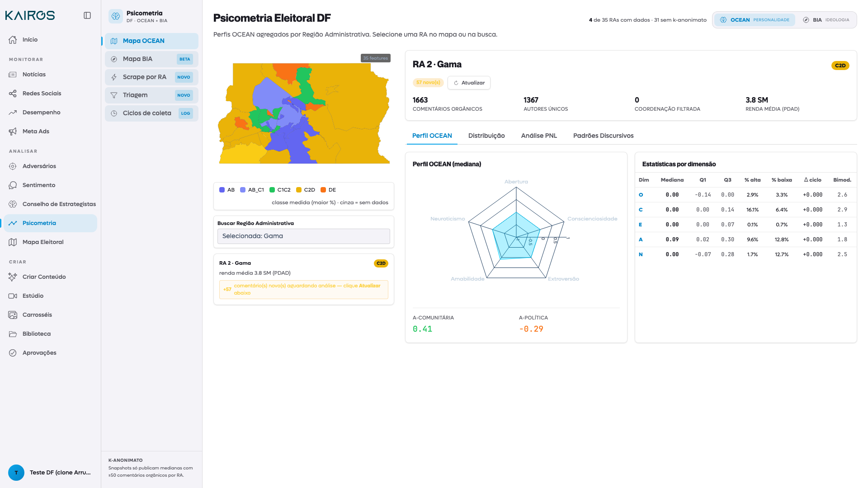The height and width of the screenshot is (488, 868).
Task: Switch to the Distribuição tab
Action: pos(486,136)
